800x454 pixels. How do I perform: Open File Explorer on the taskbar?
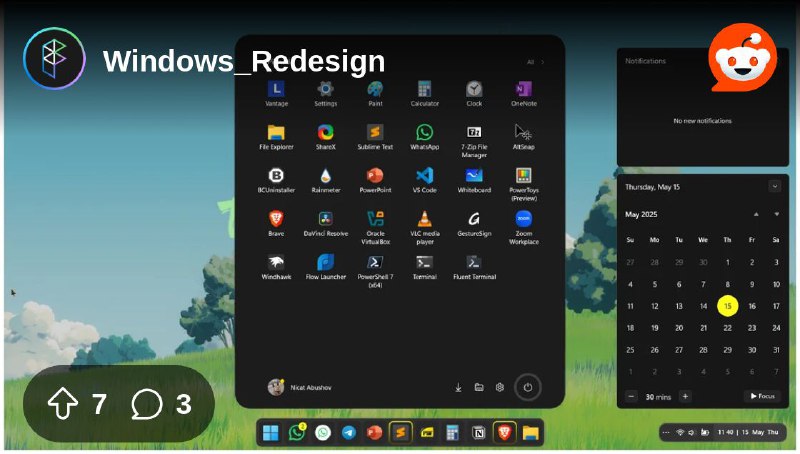point(531,433)
